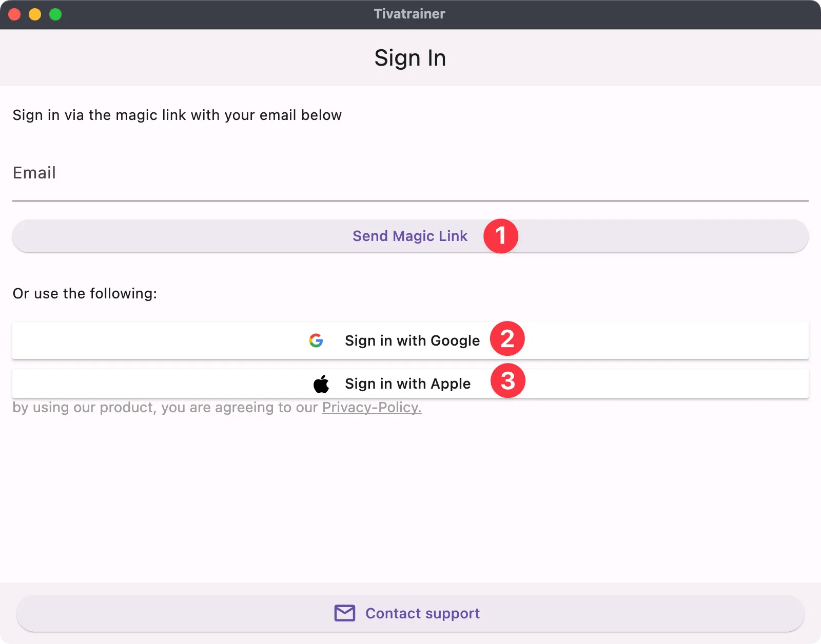Click the Sign In heading
The width and height of the screenshot is (821, 644).
410,57
